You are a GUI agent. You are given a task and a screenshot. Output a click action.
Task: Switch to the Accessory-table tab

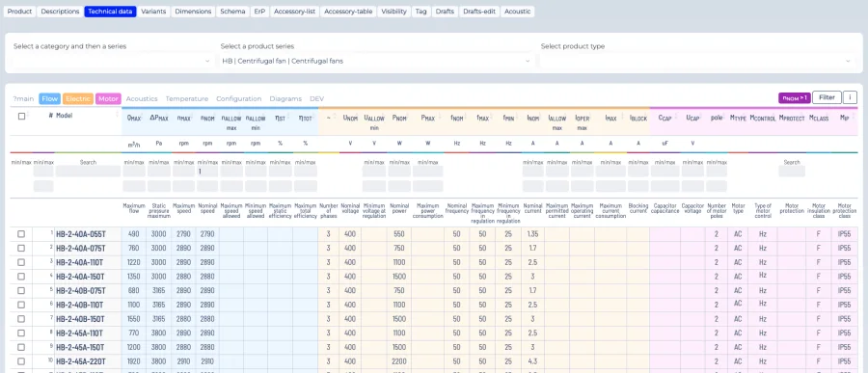click(349, 11)
